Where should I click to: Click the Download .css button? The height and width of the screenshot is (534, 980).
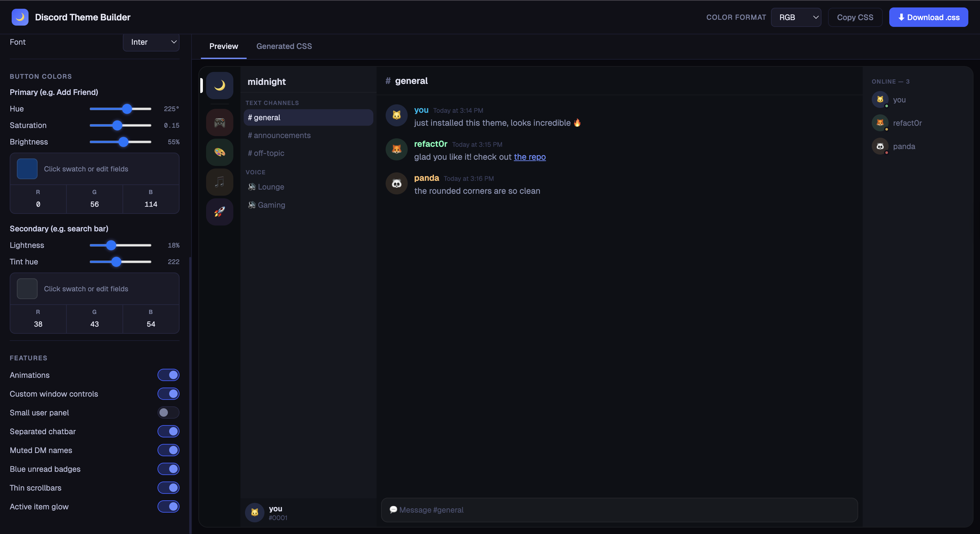(928, 17)
